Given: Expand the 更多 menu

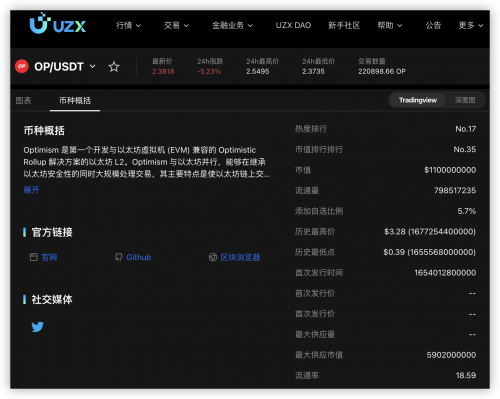Looking at the screenshot, I should click(471, 25).
